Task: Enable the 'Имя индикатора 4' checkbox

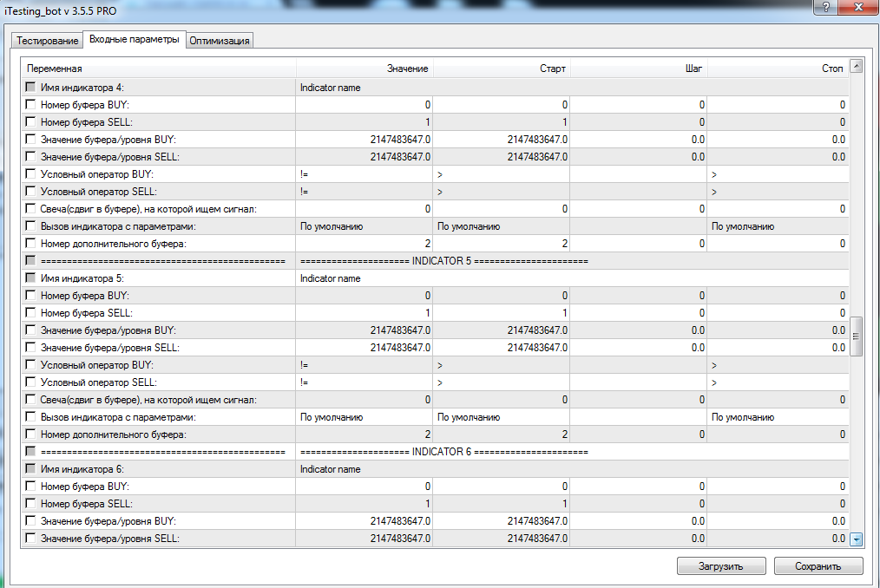Action: (x=31, y=88)
